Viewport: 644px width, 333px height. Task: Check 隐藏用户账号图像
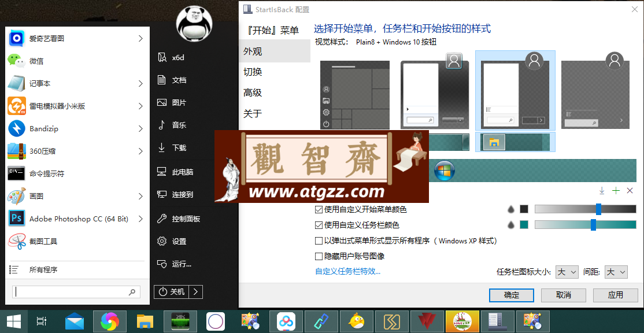(319, 256)
